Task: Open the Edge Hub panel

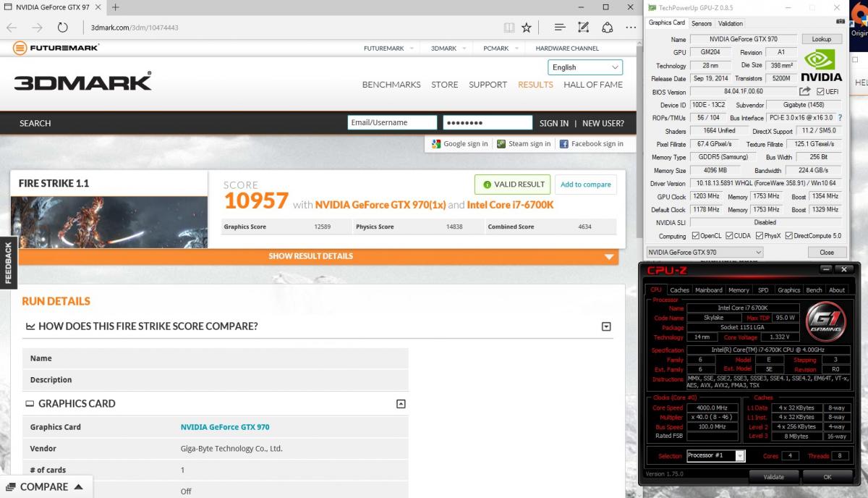Action: tap(559, 28)
